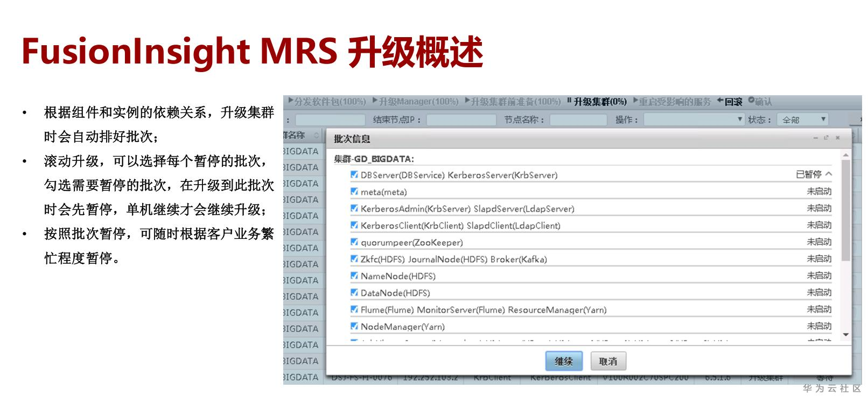
Task: Select the 升级集群(0%) step
Action: click(597, 101)
